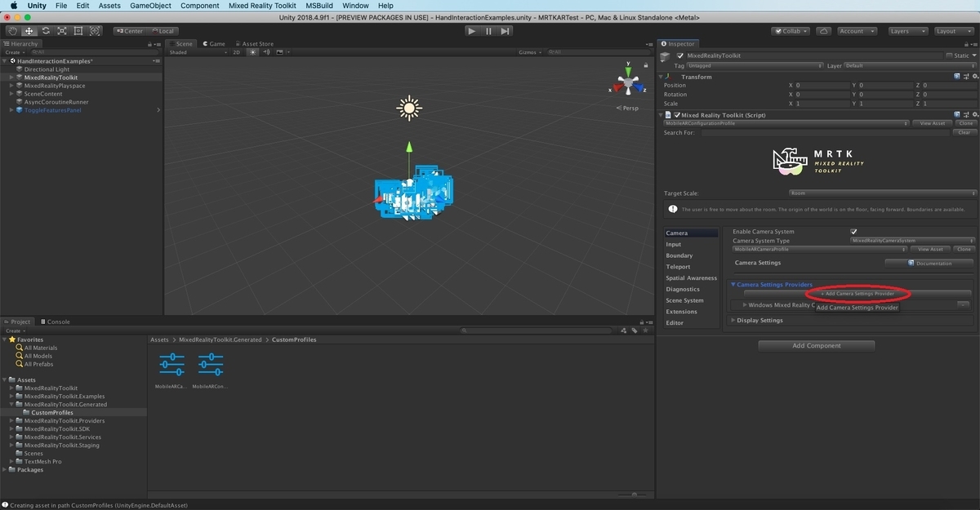980x510 pixels.
Task: Select Directional Light in Hierarchy
Action: pos(47,69)
